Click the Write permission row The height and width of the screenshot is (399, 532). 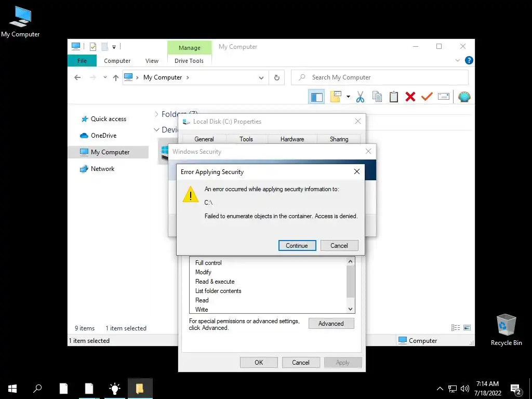click(x=268, y=310)
